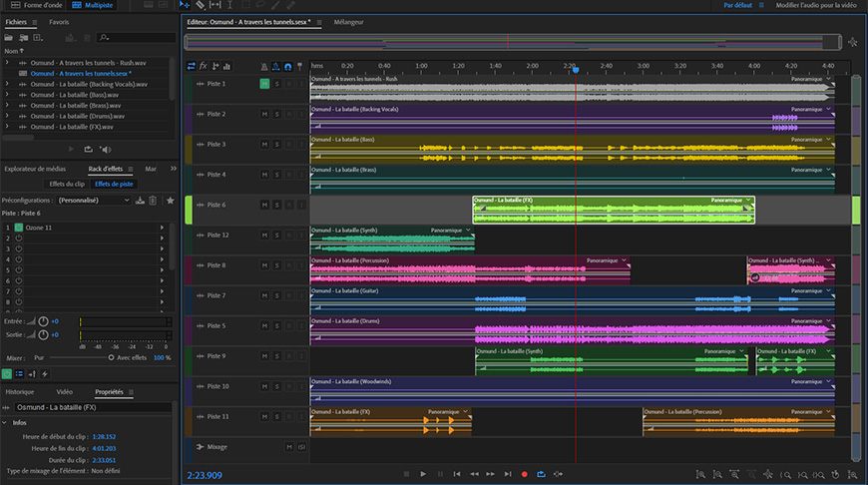The height and width of the screenshot is (485, 868).
Task: Start playback with the play button
Action: [423, 474]
